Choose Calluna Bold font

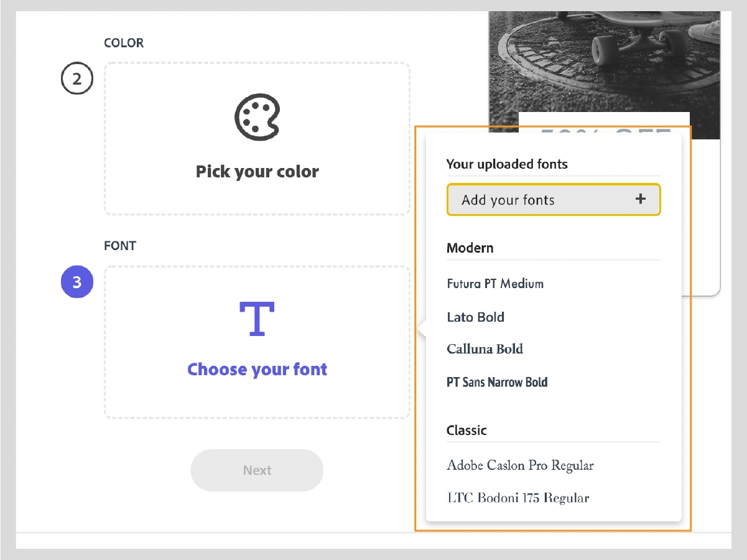(x=485, y=349)
